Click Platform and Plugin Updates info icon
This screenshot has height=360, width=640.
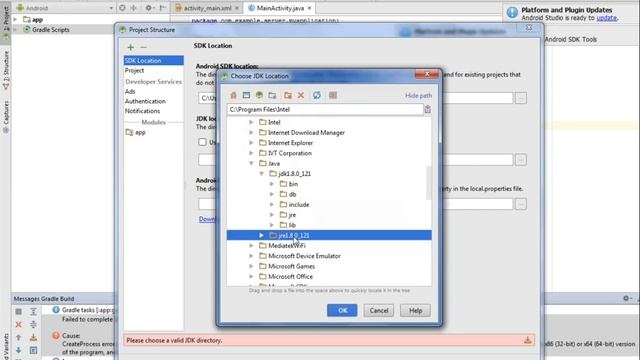(x=512, y=13)
